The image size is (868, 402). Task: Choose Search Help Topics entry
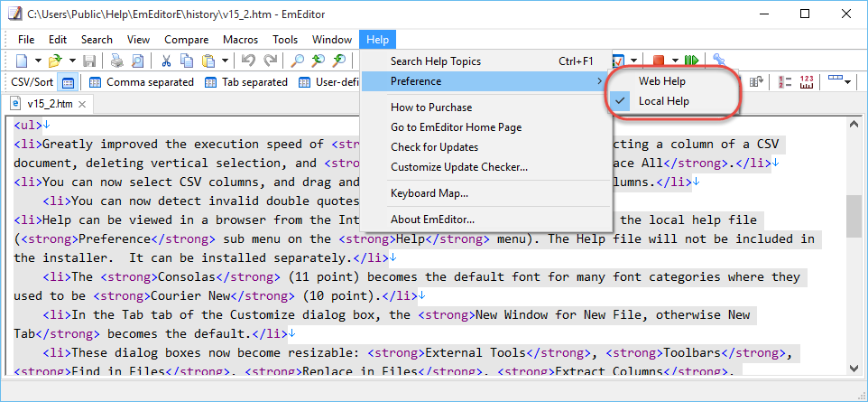[486, 61]
